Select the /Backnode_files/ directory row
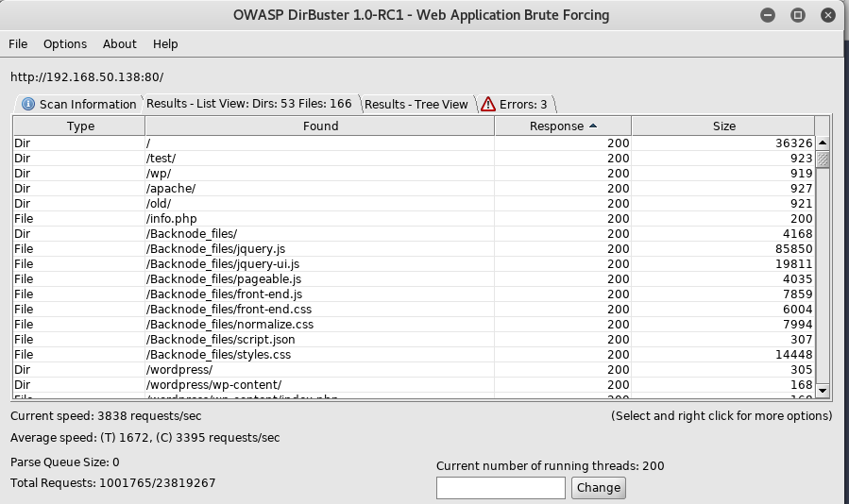This screenshot has height=504, width=849. [414, 234]
